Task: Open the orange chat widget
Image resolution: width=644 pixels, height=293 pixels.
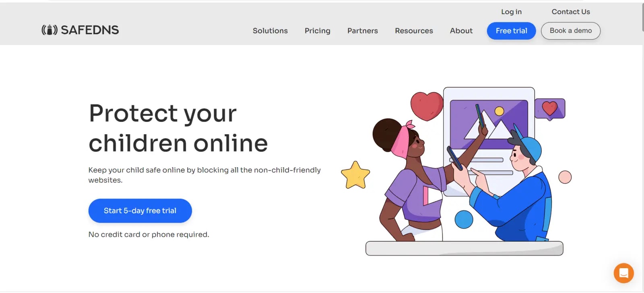Action: (x=623, y=273)
